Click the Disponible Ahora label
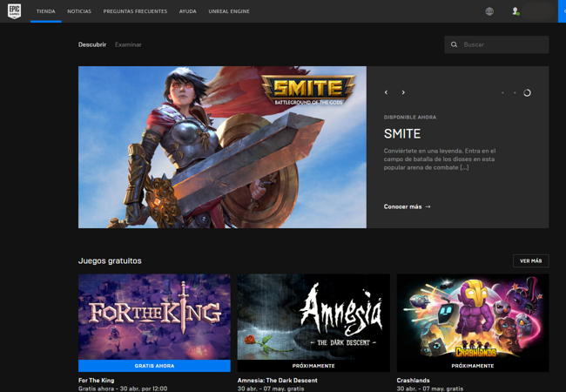This screenshot has width=566, height=392. [410, 117]
